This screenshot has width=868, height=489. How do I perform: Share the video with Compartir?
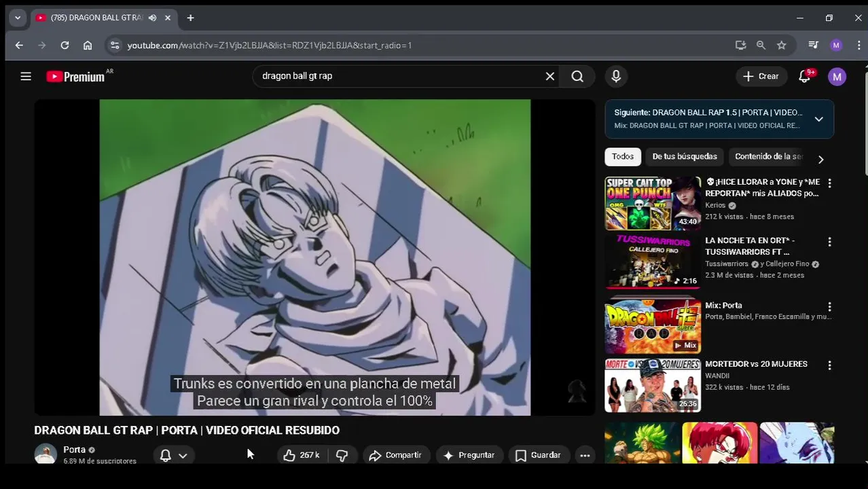(x=395, y=455)
